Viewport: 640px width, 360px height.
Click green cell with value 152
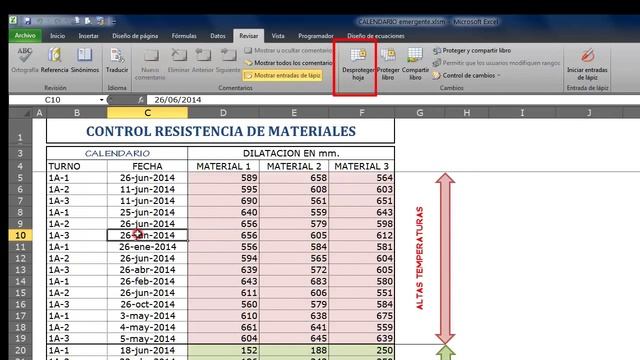(x=223, y=350)
